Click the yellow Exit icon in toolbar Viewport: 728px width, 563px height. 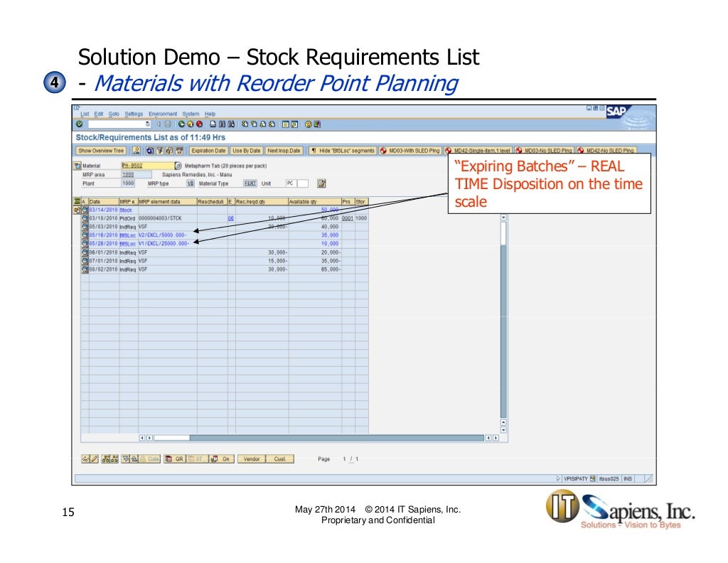click(191, 124)
